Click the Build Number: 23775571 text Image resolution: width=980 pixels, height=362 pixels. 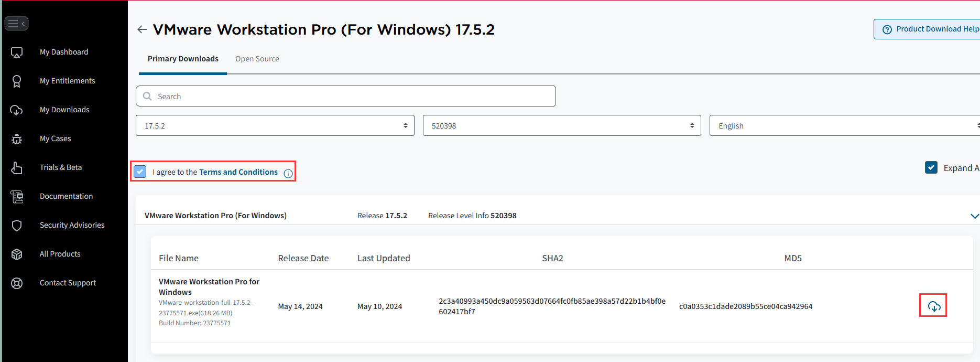(x=195, y=323)
